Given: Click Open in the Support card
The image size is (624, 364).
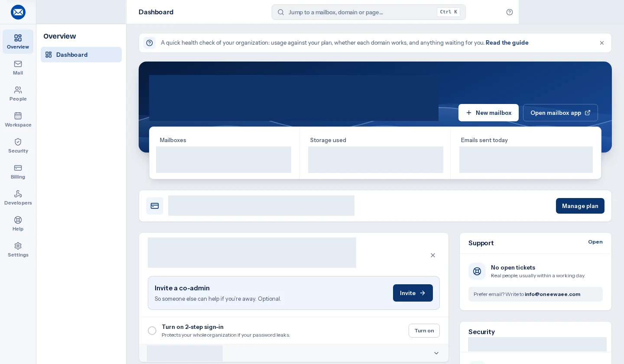Looking at the screenshot, I should (x=595, y=242).
